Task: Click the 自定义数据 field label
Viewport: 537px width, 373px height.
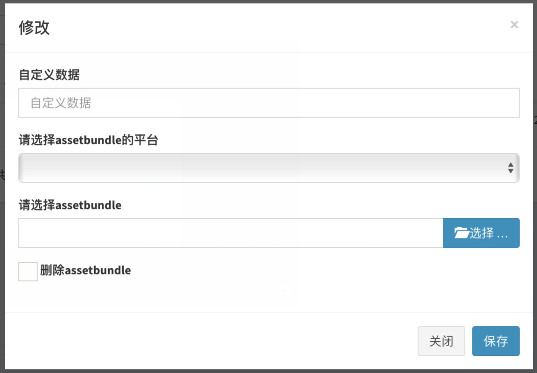Action: (x=49, y=75)
